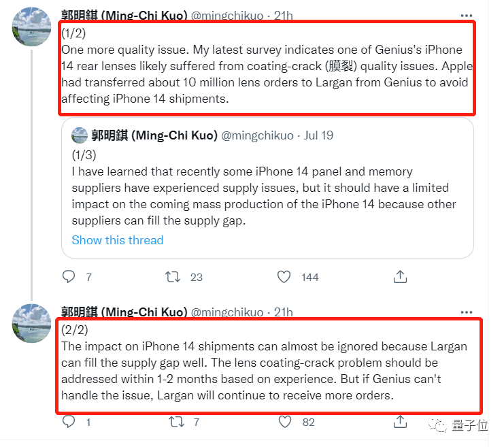Reply to the first (1/2) tweet
The width and height of the screenshot is (504, 447).
[69, 277]
